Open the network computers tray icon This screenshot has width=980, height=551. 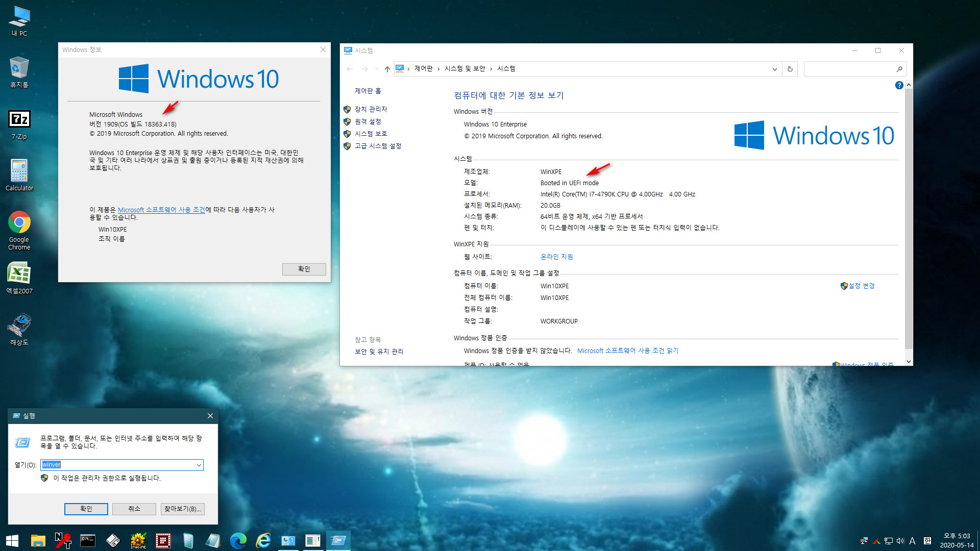click(864, 541)
